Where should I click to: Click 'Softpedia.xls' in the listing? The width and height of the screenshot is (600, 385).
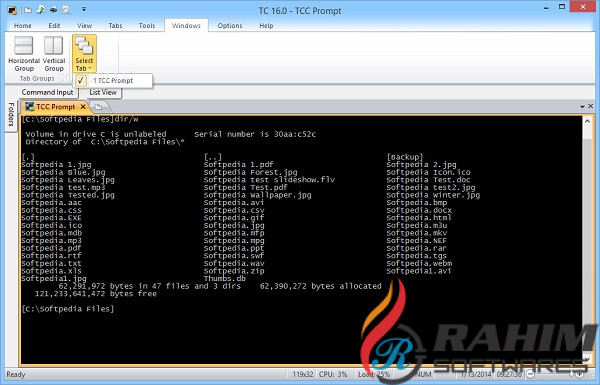click(51, 271)
